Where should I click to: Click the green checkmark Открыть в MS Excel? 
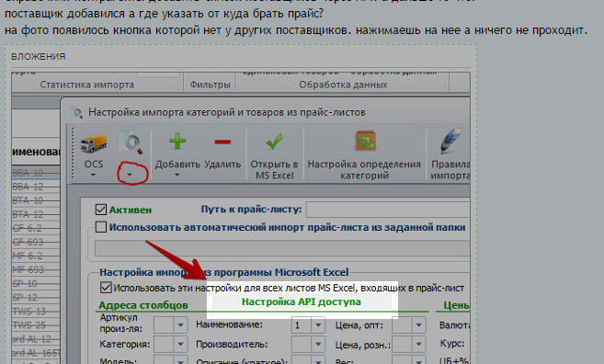pos(274,142)
